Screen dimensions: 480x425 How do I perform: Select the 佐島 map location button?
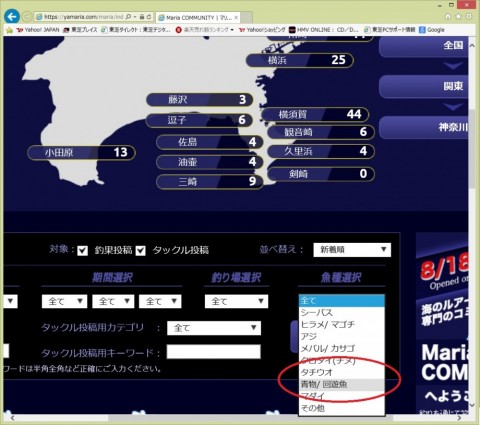click(x=210, y=142)
